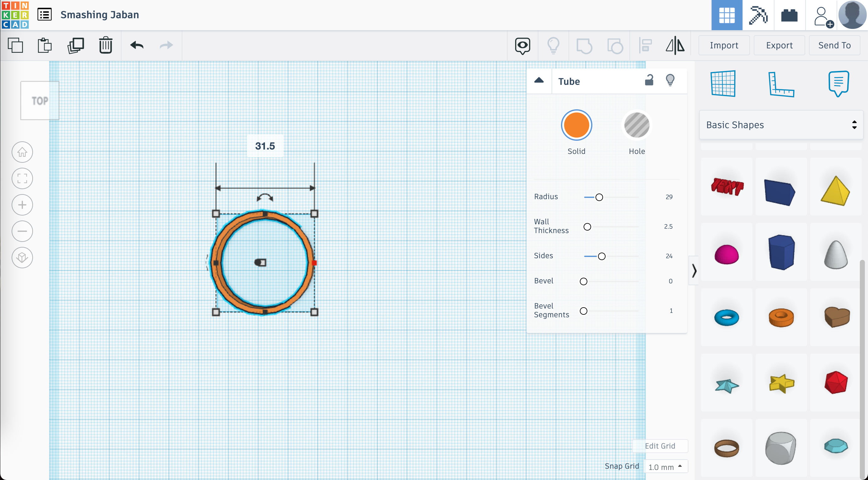Click the Import button
Viewport: 868px width, 480px height.
[723, 45]
